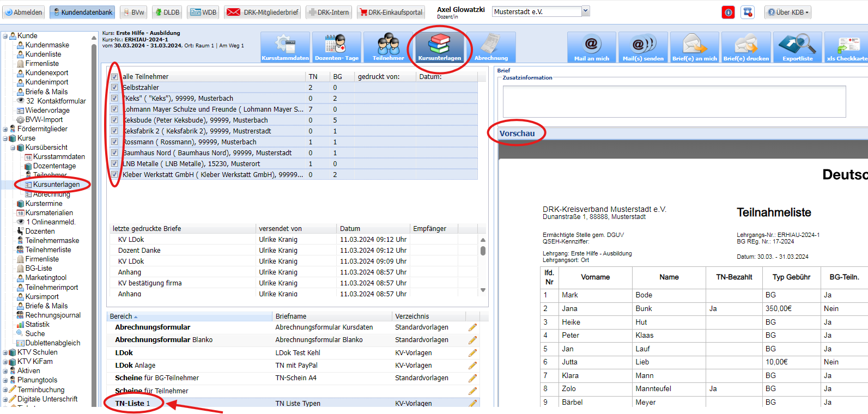Click the red info icon in header
This screenshot has height=414, width=868.
pyautogui.click(x=728, y=12)
